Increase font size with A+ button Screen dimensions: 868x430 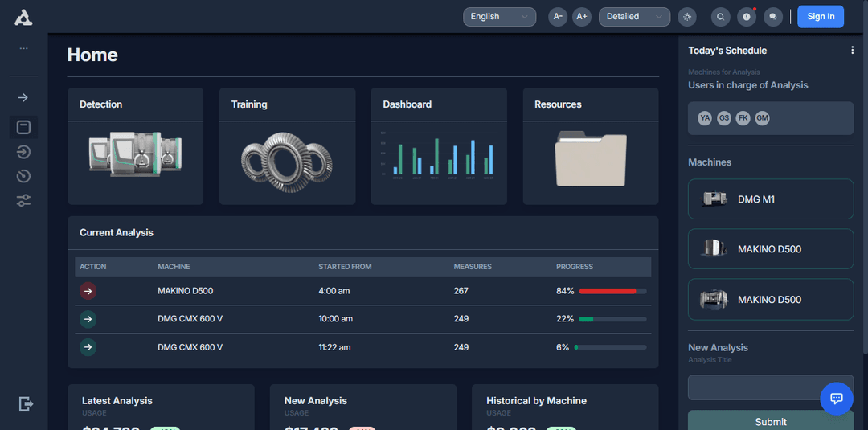(582, 17)
